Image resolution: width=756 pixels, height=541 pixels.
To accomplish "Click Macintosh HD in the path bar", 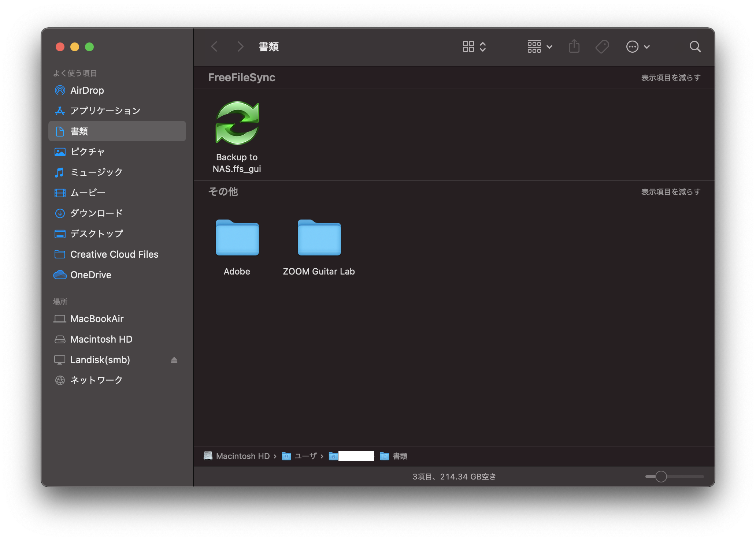I will (x=242, y=456).
